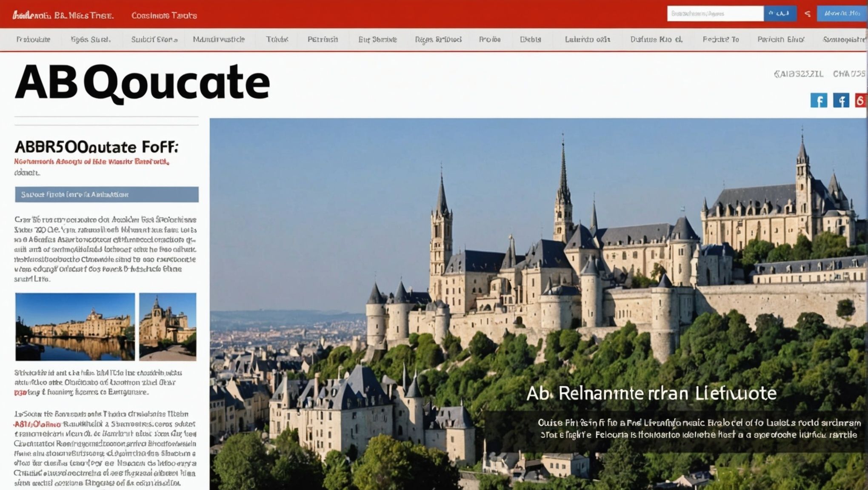Click the blue search button beside search field
Viewport: 868px width, 490px height.
[780, 14]
